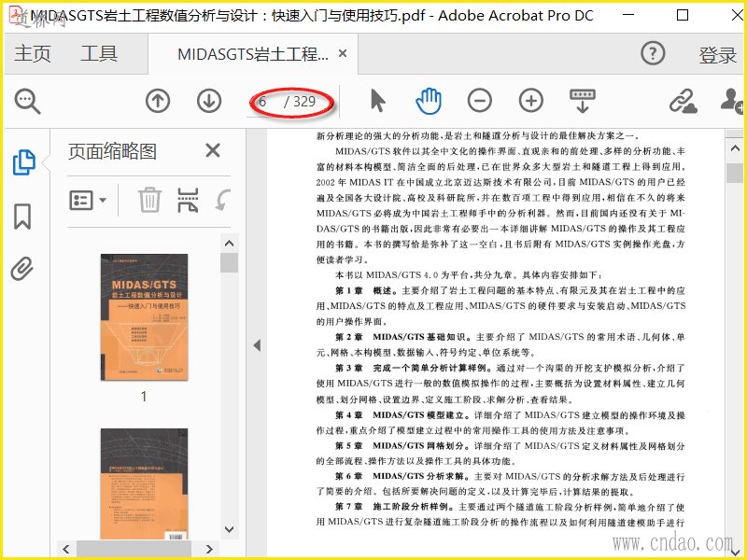Close the MIDASGTS document tab
The image size is (747, 560).
343,53
